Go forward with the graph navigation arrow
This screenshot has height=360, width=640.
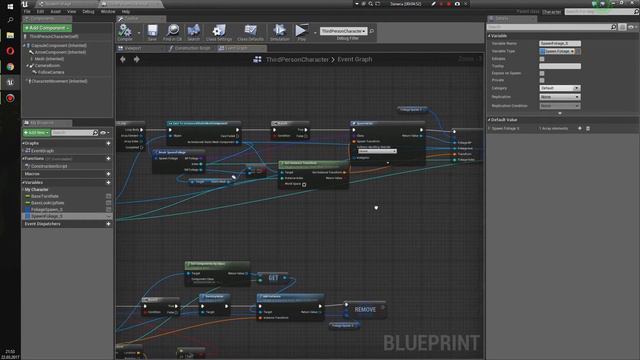click(136, 60)
